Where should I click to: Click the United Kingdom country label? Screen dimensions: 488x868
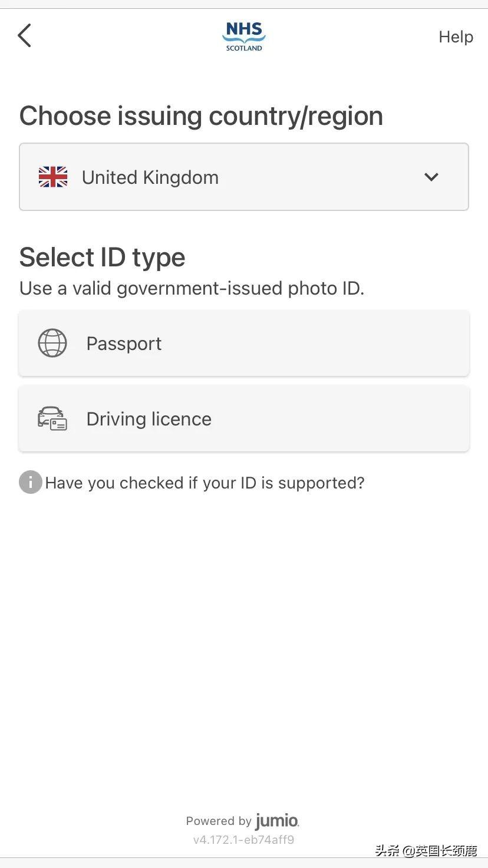[x=150, y=177]
